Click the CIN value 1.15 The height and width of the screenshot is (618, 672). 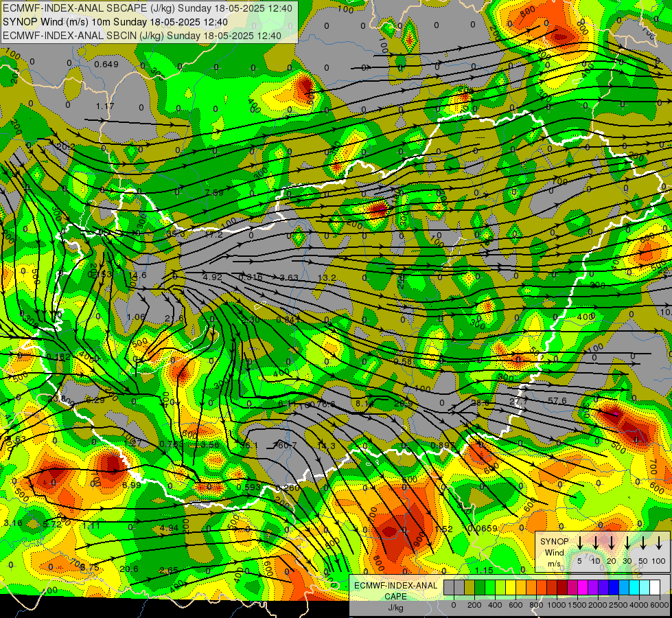[x=485, y=571]
